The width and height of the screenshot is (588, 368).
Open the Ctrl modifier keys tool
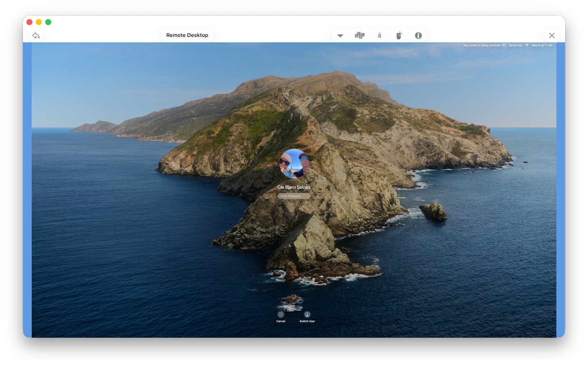360,36
